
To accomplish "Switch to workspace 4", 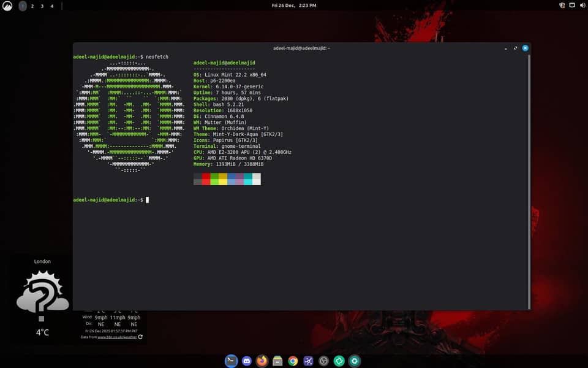I will [52, 6].
